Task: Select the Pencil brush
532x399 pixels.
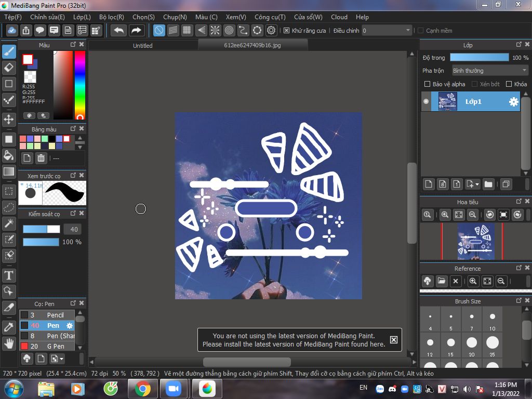Action: click(47, 315)
